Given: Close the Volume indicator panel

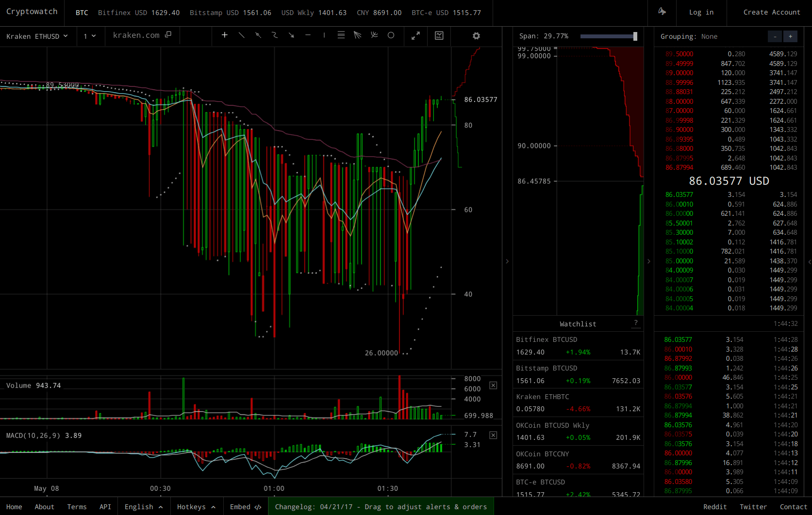Looking at the screenshot, I should click(x=493, y=385).
